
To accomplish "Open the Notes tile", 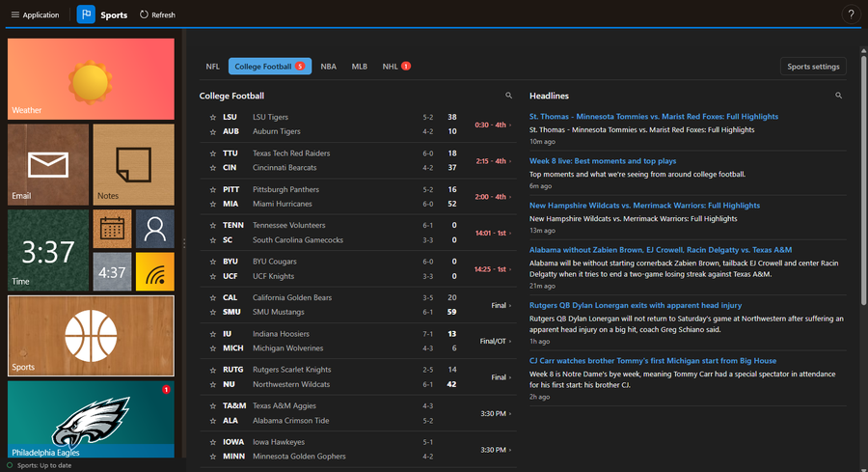I will (x=133, y=164).
